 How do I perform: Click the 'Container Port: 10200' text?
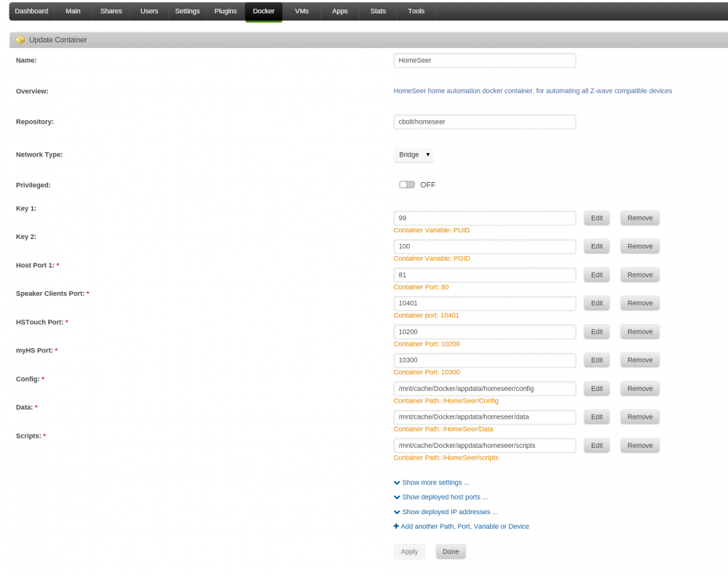pyautogui.click(x=426, y=344)
